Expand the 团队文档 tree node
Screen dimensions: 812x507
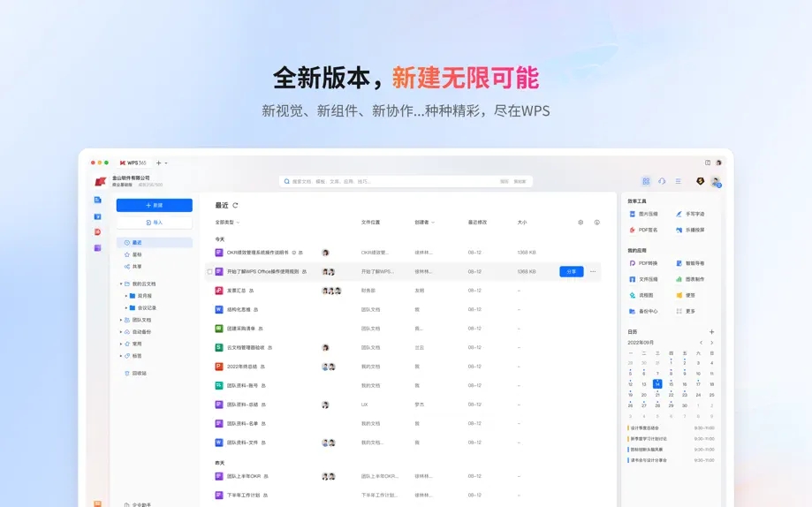tap(121, 320)
